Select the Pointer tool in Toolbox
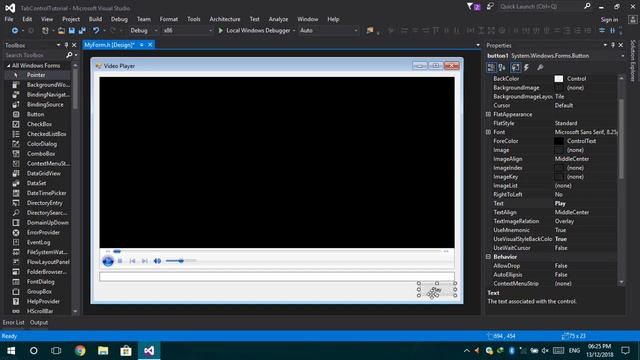 click(37, 75)
